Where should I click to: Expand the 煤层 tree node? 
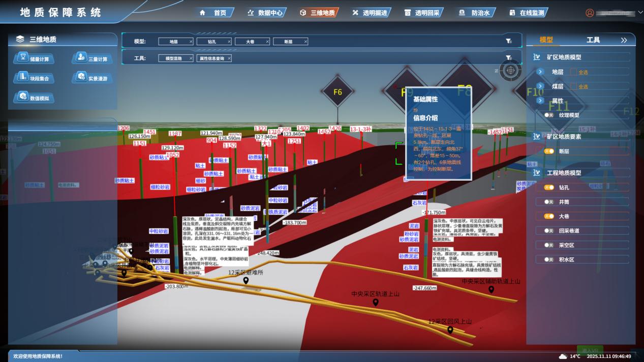[x=540, y=86]
